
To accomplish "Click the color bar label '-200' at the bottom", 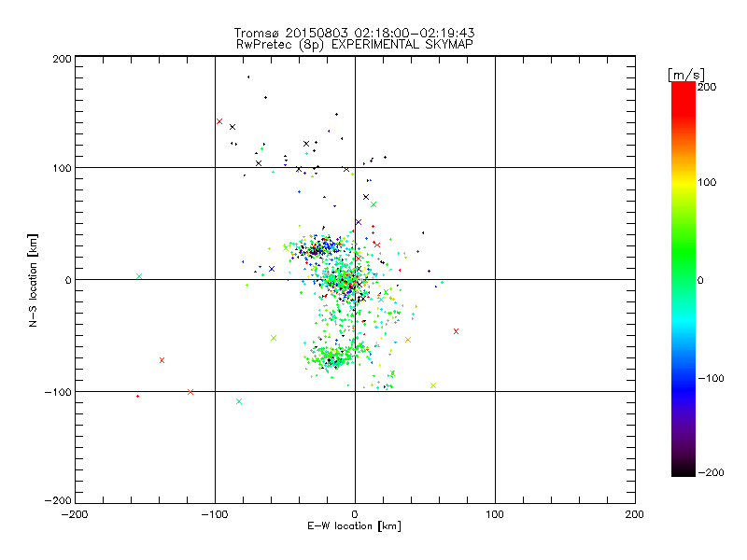I will coord(711,472).
